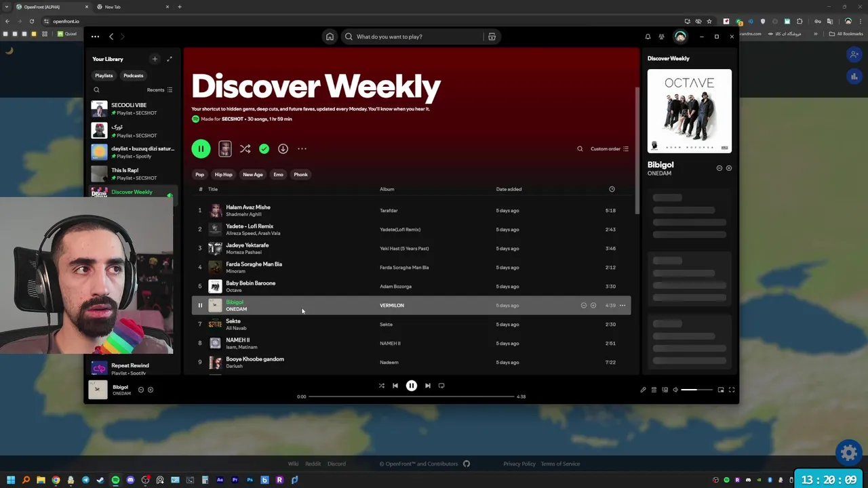Open the Custom order sort dropdown

point(610,148)
